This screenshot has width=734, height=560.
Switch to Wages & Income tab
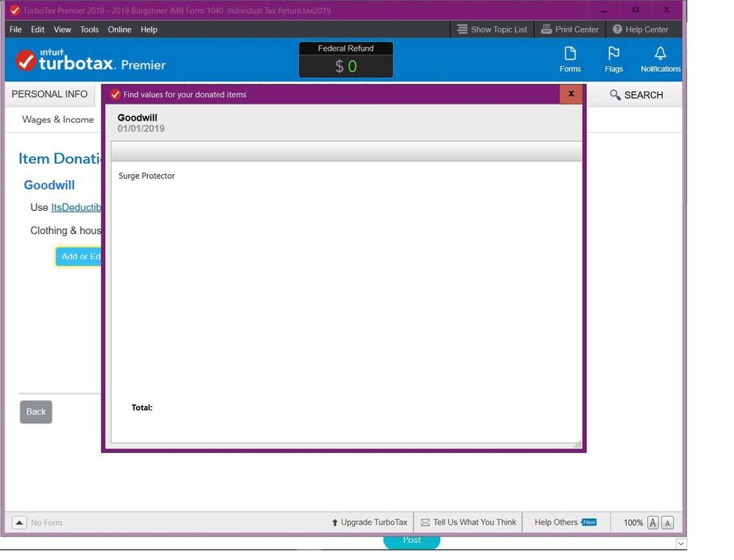click(x=58, y=119)
